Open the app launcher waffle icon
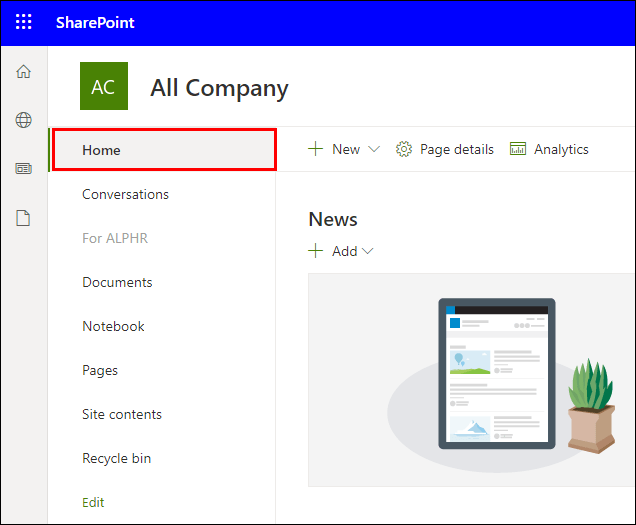The image size is (636, 525). (24, 22)
